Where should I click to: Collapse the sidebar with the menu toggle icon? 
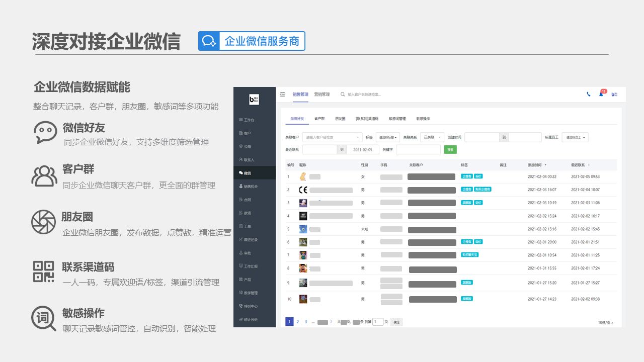click(x=282, y=94)
